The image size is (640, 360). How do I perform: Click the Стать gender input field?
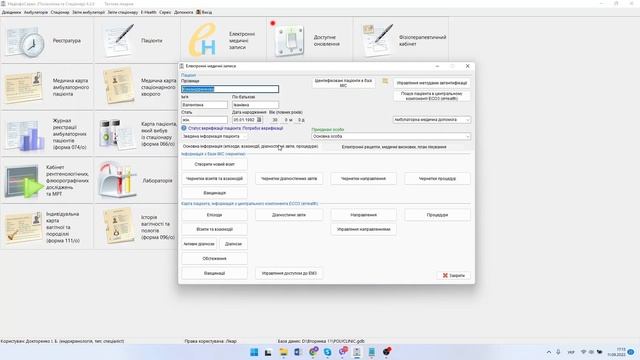tap(204, 120)
